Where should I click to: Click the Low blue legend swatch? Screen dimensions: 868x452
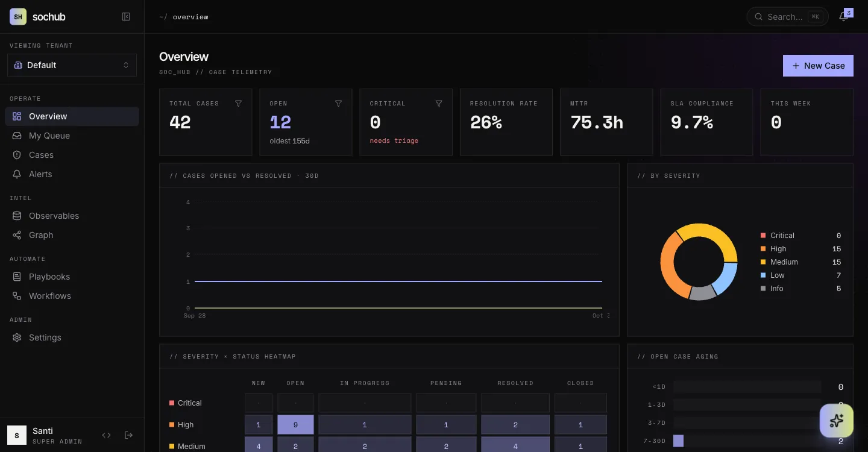tap(763, 275)
